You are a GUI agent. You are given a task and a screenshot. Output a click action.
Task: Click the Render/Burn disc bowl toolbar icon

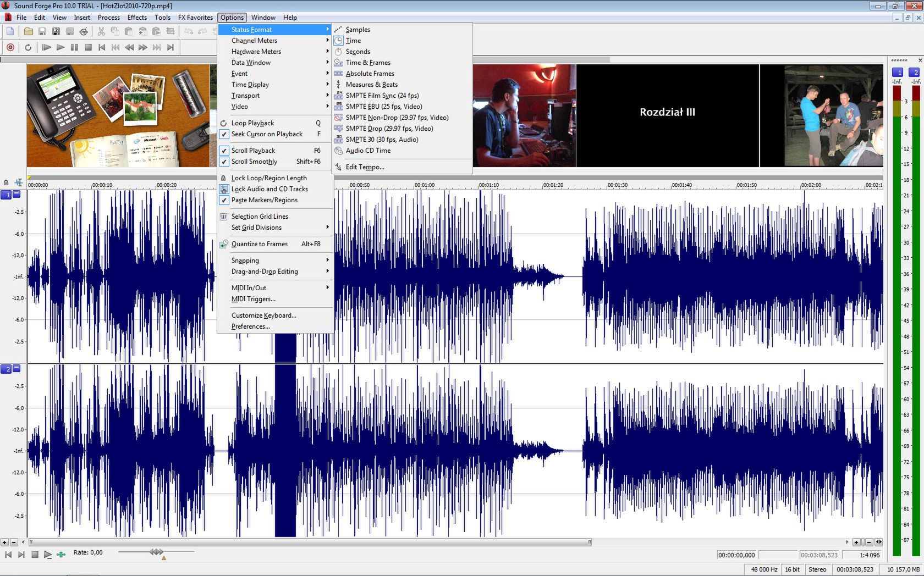pyautogui.click(x=84, y=32)
